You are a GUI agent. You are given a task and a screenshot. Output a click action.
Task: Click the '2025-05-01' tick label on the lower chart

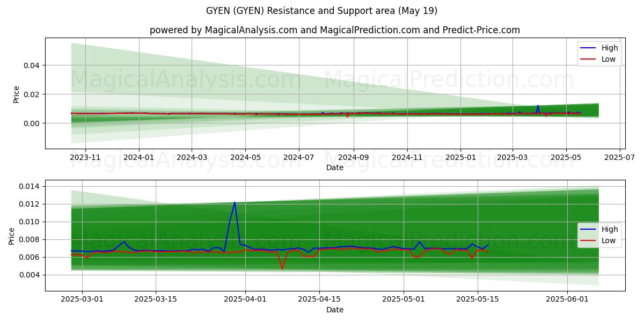[403, 300]
